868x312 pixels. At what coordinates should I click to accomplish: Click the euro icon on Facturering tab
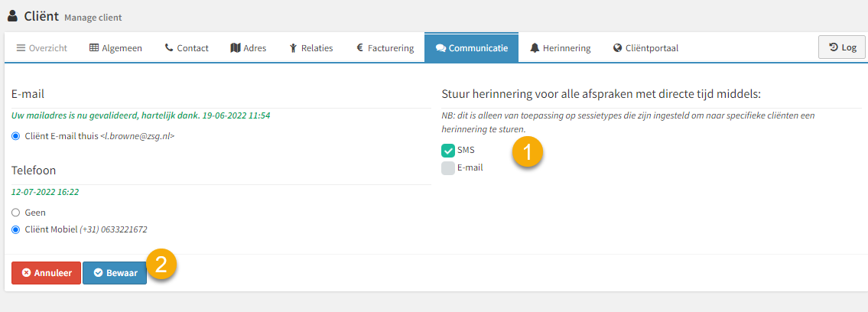pos(359,48)
